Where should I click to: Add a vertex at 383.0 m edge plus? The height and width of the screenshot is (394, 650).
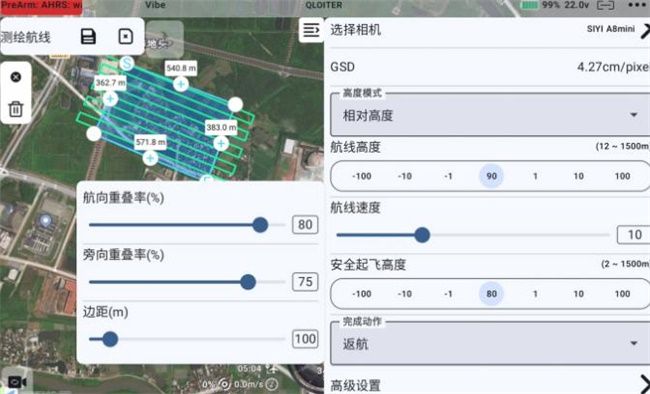click(221, 143)
